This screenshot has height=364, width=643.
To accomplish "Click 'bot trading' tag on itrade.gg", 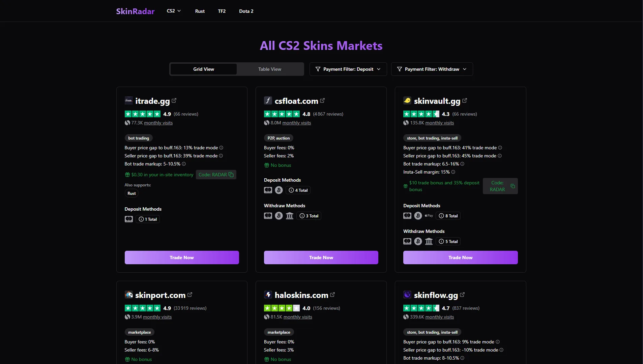I will pyautogui.click(x=139, y=138).
